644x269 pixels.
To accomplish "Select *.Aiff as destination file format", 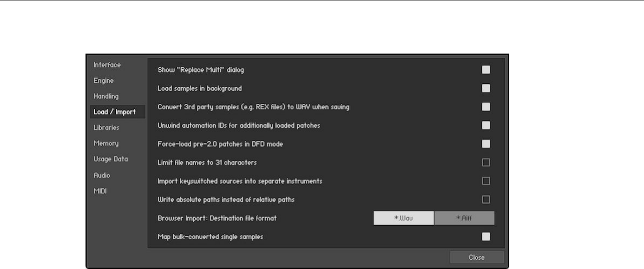I will pyautogui.click(x=464, y=218).
